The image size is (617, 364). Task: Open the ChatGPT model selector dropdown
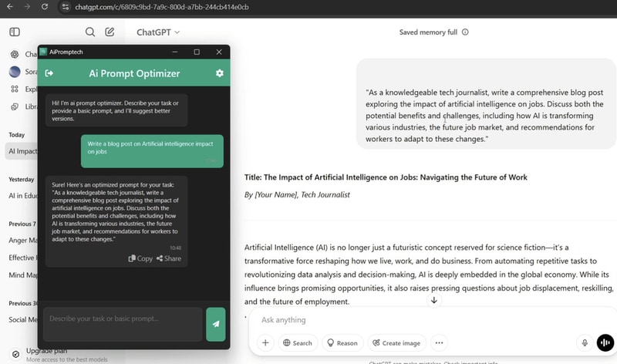(x=158, y=32)
